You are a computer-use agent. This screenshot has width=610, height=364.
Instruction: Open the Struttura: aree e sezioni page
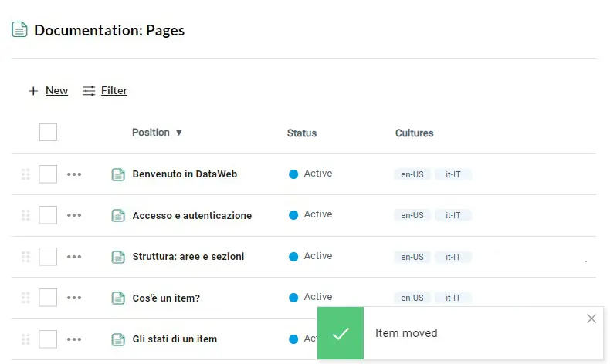(188, 257)
